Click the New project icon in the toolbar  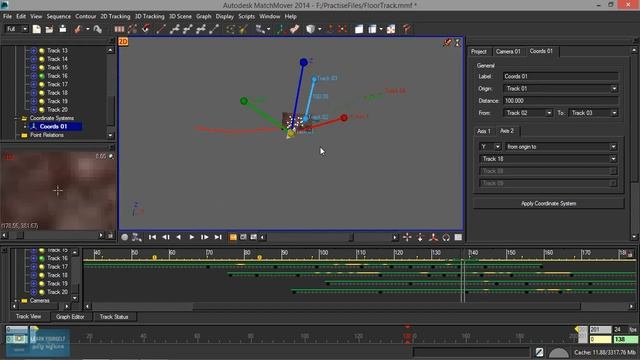(x=37, y=29)
